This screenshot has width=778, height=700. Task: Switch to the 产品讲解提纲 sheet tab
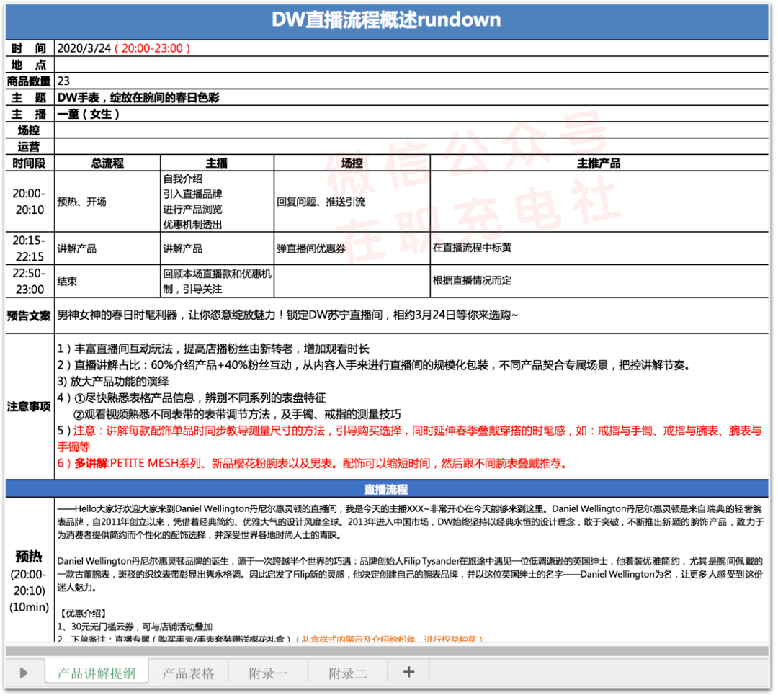pos(97,673)
